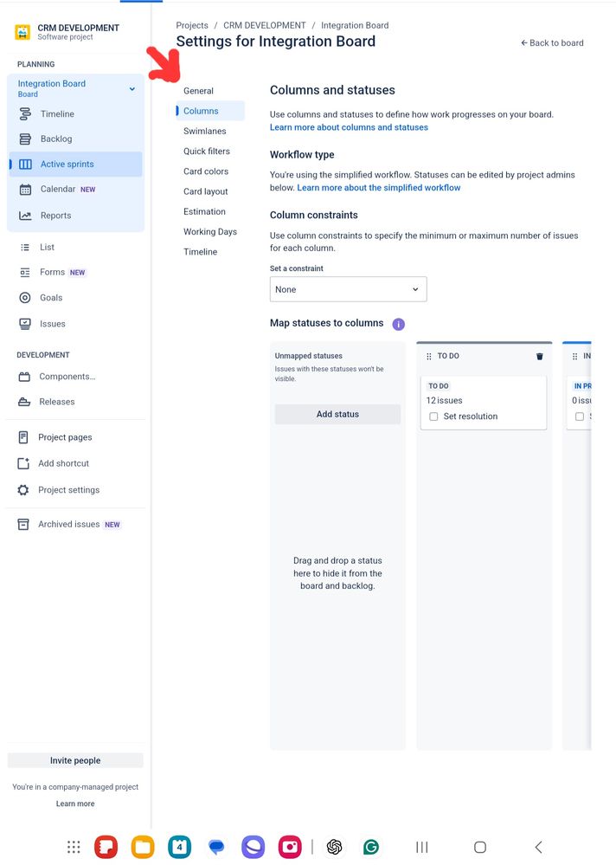
Task: Click the CRM DEVELOPMENT project avatar icon
Action: coord(22,32)
